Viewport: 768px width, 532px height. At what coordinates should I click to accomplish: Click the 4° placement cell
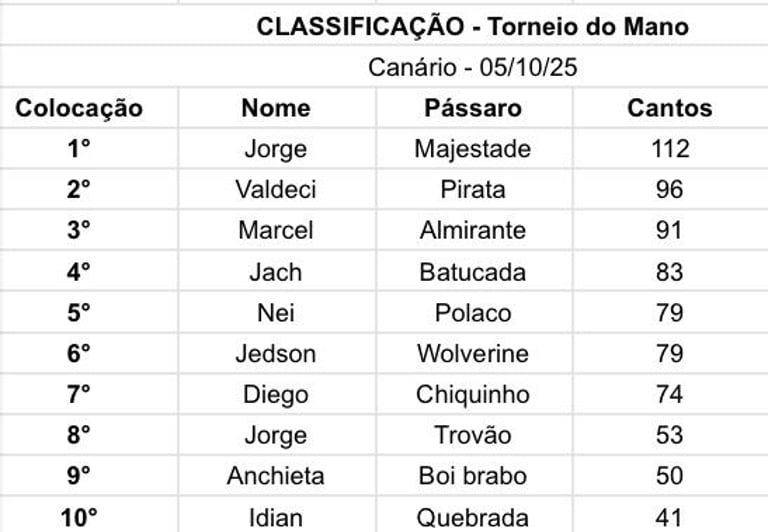[79, 271]
